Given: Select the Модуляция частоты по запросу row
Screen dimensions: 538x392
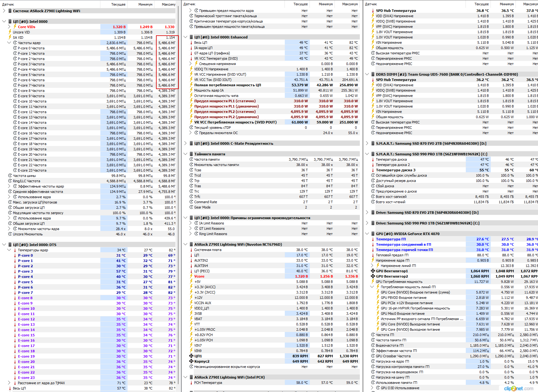Looking at the screenshot, I should coord(89,213).
